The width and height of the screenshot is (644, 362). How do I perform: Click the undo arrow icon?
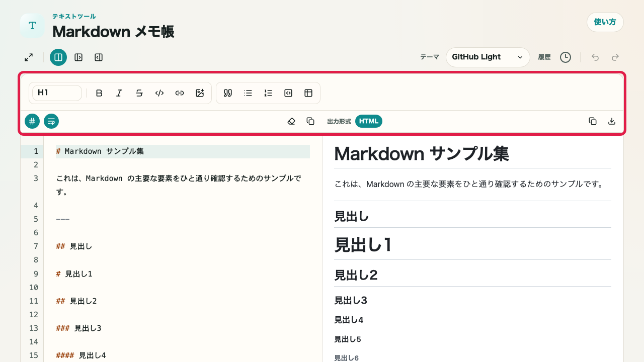595,57
